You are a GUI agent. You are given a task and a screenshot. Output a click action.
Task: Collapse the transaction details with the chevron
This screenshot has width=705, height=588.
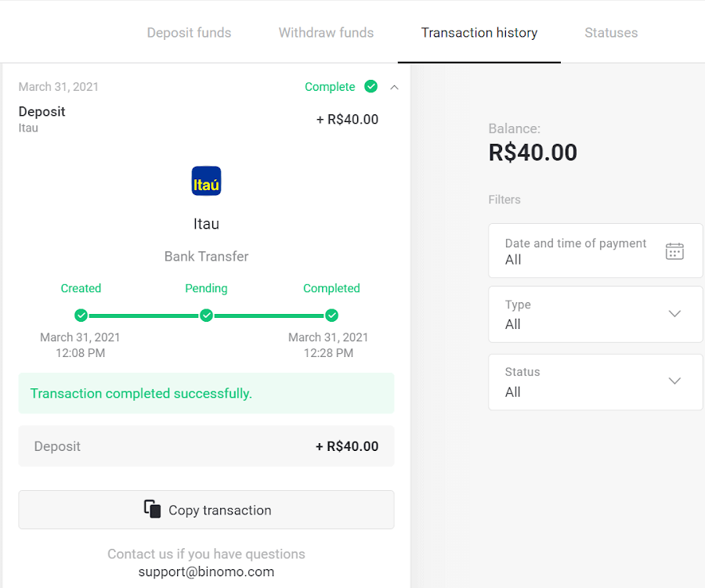pos(394,87)
